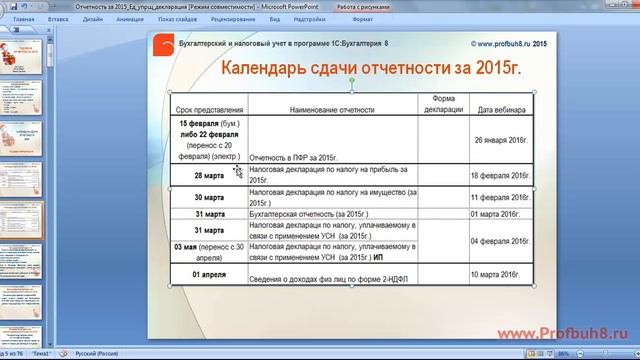Open the Главная ribbon tab
640x360 pixels.
coord(24,19)
